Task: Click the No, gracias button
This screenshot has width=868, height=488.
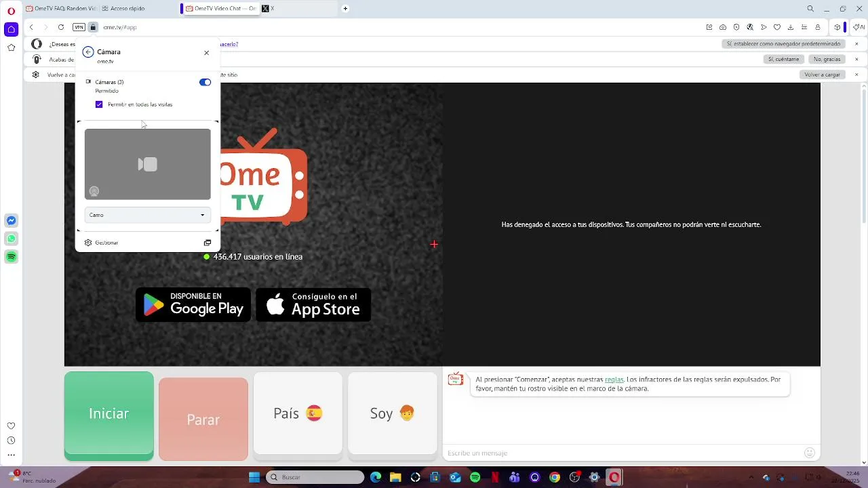Action: (827, 59)
